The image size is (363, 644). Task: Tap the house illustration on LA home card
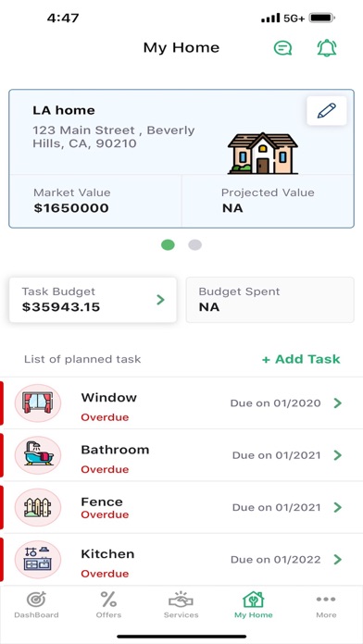[263, 154]
